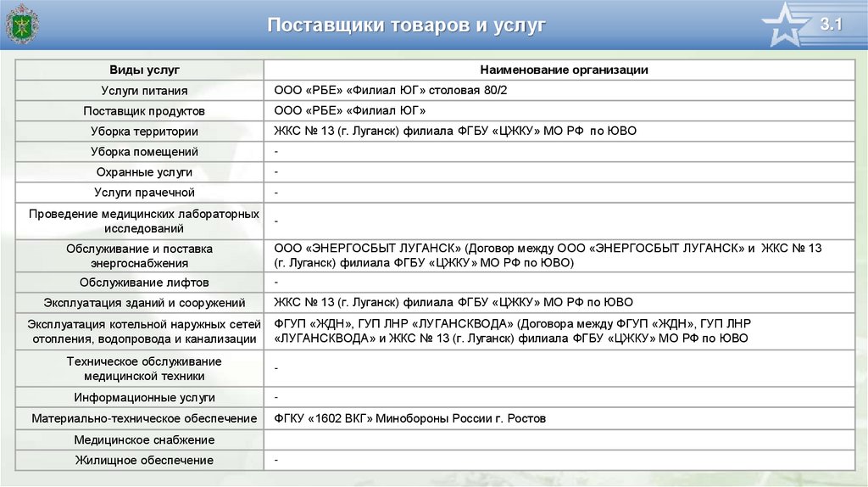
Task: Click the military emblem in the header
Action: 21,24
